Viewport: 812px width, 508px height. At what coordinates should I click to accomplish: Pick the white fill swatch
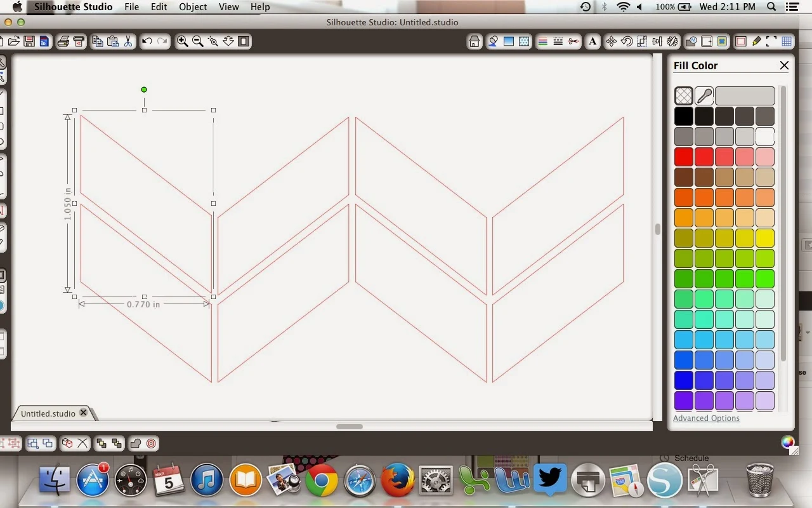click(765, 137)
